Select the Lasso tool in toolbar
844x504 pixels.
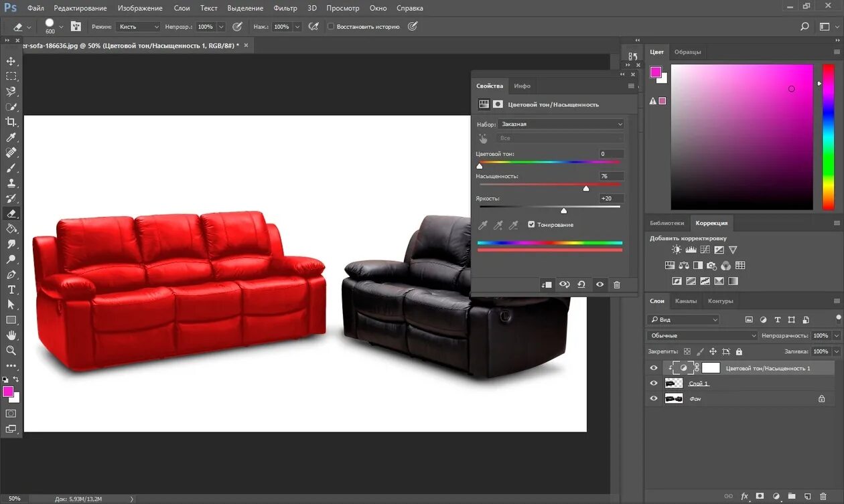(x=11, y=92)
